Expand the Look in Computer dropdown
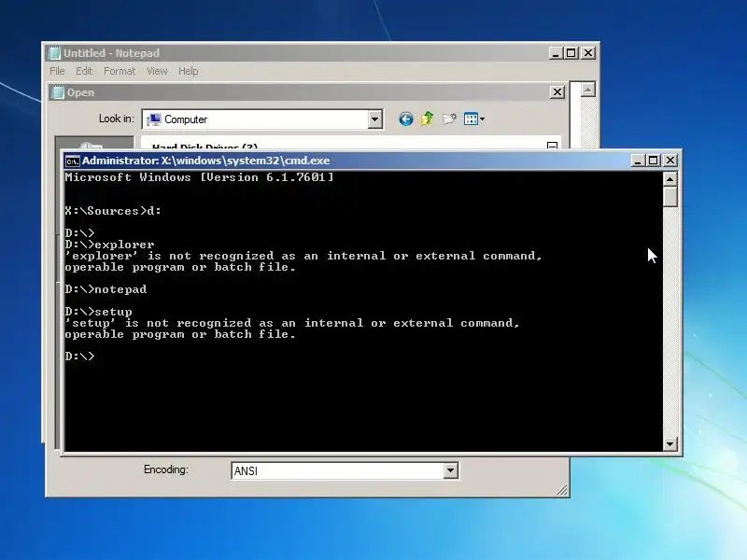 (375, 119)
